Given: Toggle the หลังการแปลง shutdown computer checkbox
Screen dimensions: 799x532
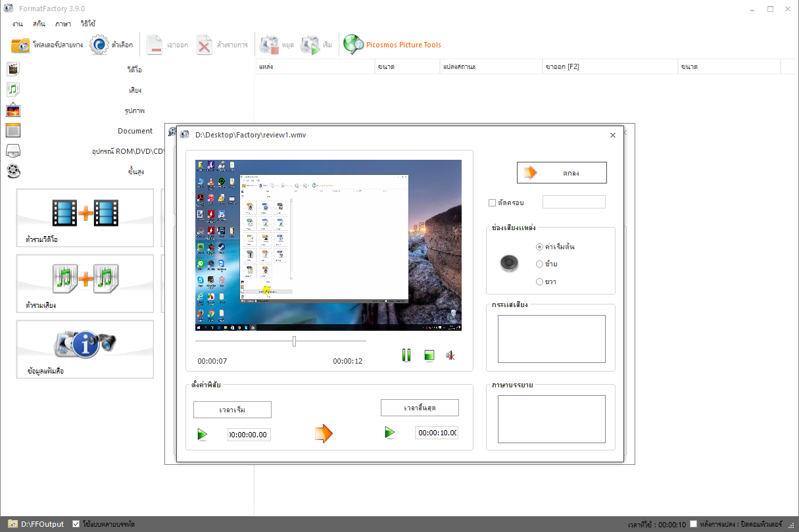Looking at the screenshot, I should 693,524.
